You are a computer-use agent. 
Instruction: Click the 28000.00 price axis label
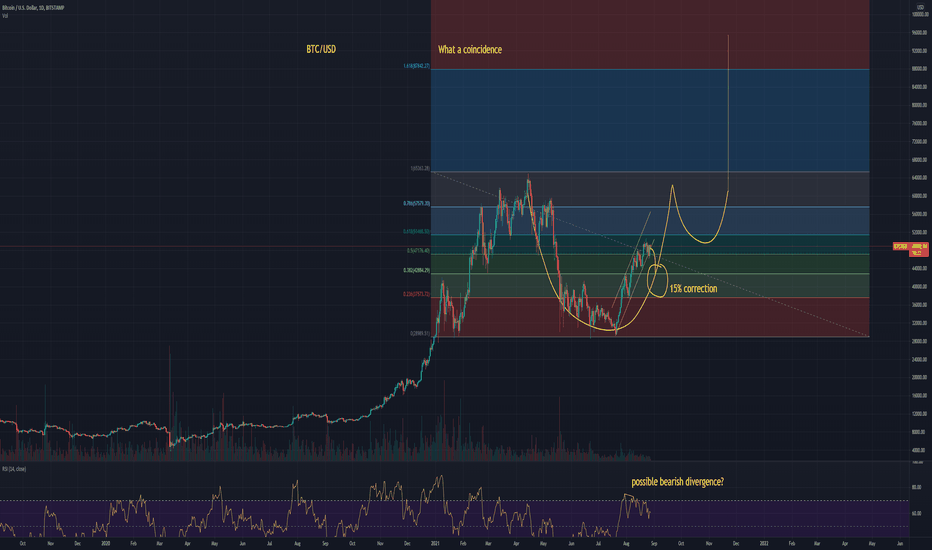point(919,341)
